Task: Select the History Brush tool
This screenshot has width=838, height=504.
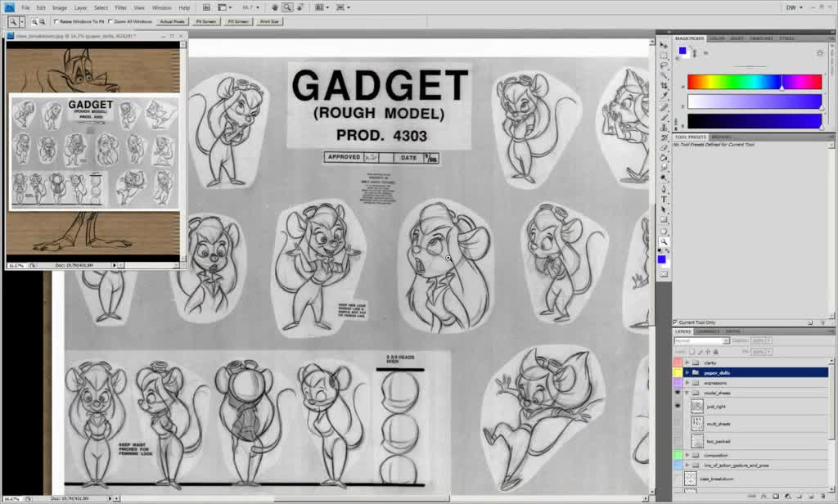Action: click(x=663, y=138)
